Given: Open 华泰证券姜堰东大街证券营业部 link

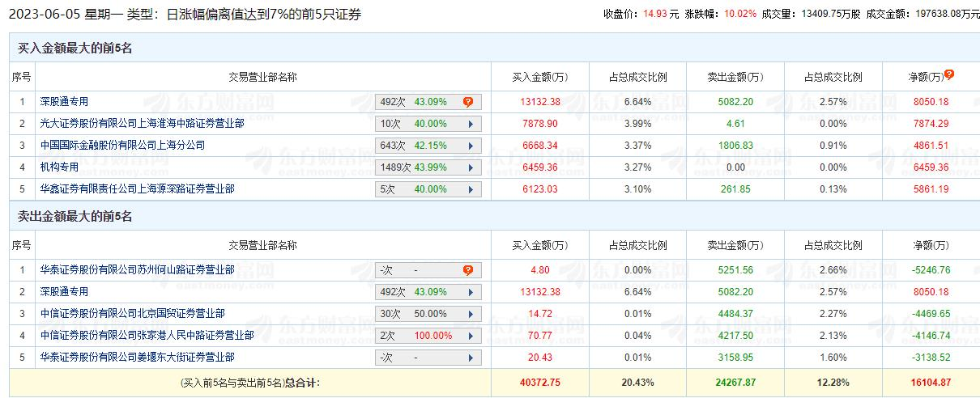Looking at the screenshot, I should click(x=137, y=358).
